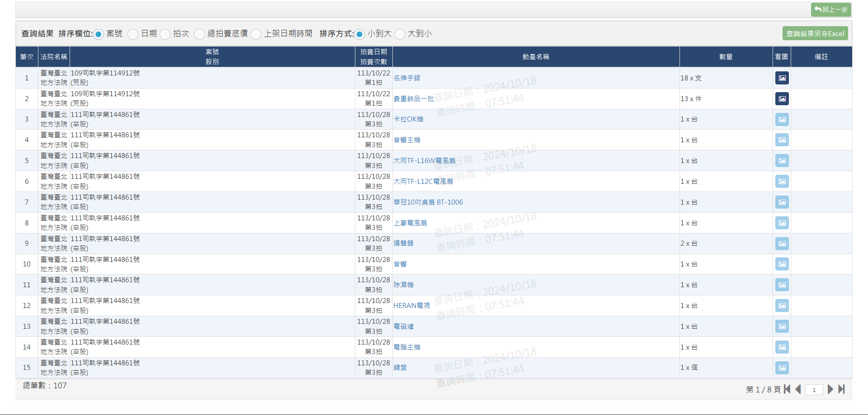View image for 音響主機 row
The height and width of the screenshot is (415, 868).
point(782,140)
